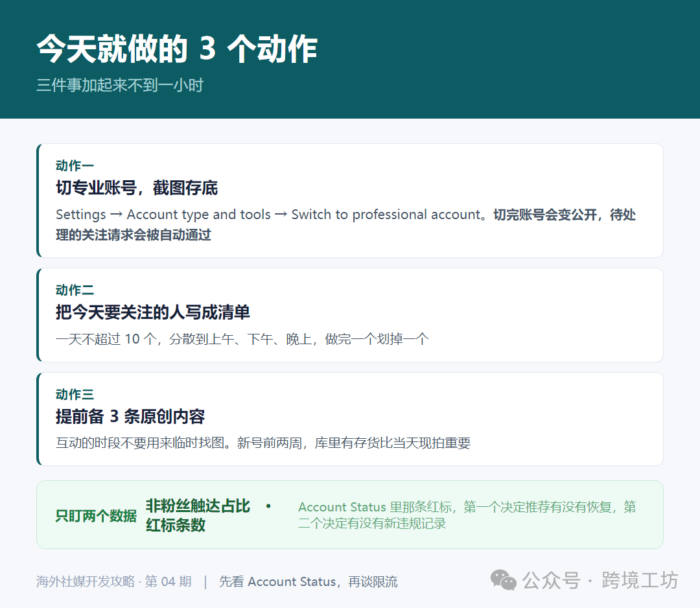This screenshot has height=608, width=700.
Task: Click text 非粉丝触达占比
Action: point(198,506)
